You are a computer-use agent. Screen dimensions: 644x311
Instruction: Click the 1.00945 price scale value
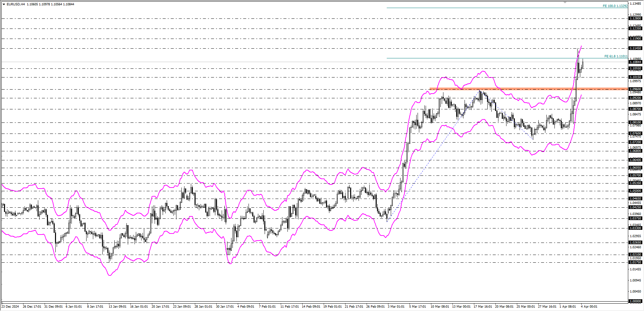click(635, 280)
